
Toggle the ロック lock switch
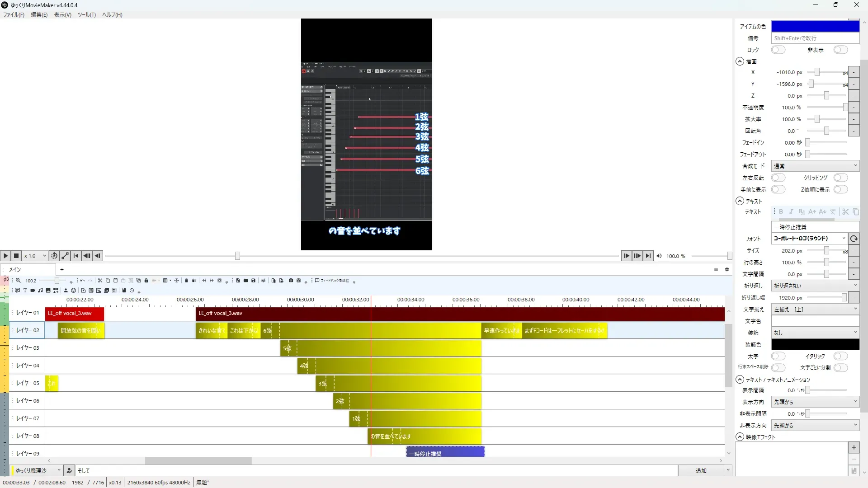778,50
